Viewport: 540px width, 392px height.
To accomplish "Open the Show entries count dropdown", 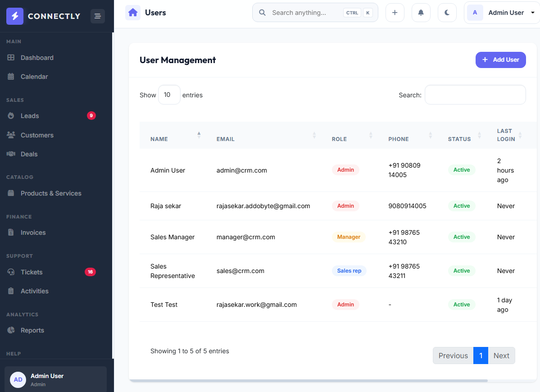I will [169, 95].
